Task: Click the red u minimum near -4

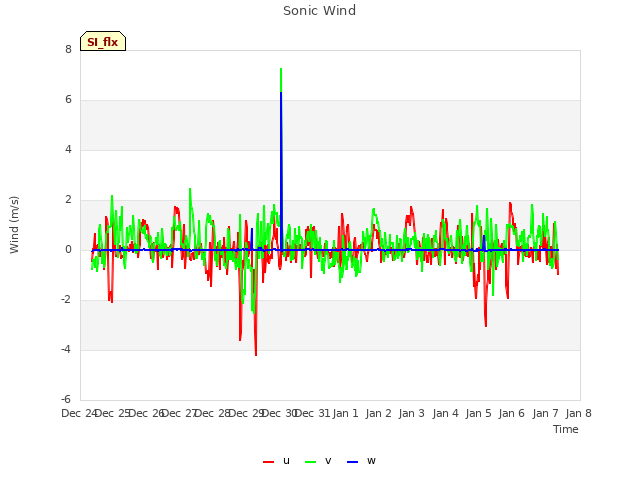Action: [256, 355]
